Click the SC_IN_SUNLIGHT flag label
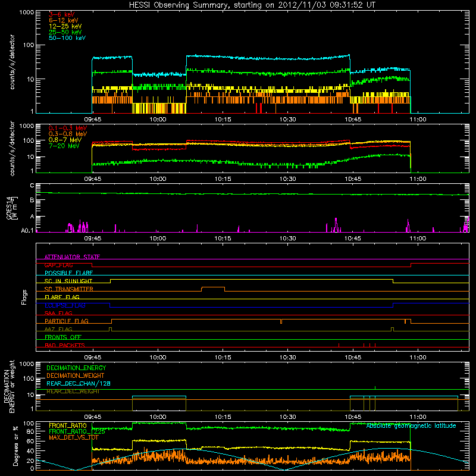 pos(68,281)
